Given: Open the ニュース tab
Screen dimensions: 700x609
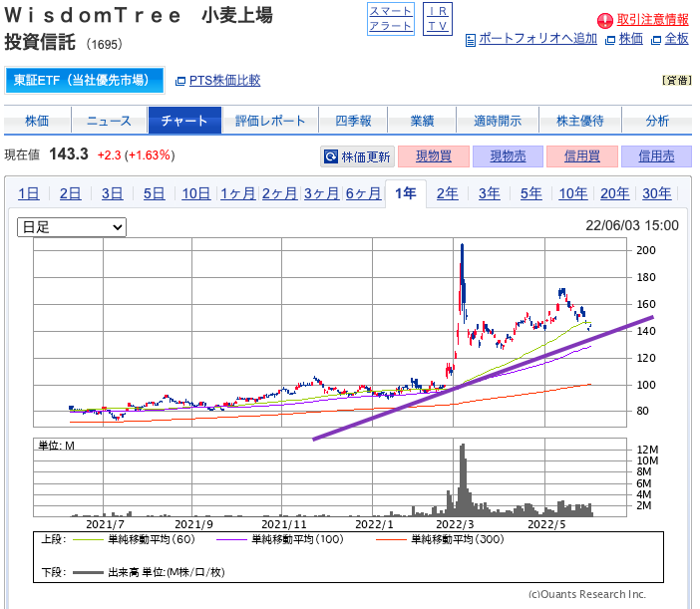Looking at the screenshot, I should [x=109, y=121].
